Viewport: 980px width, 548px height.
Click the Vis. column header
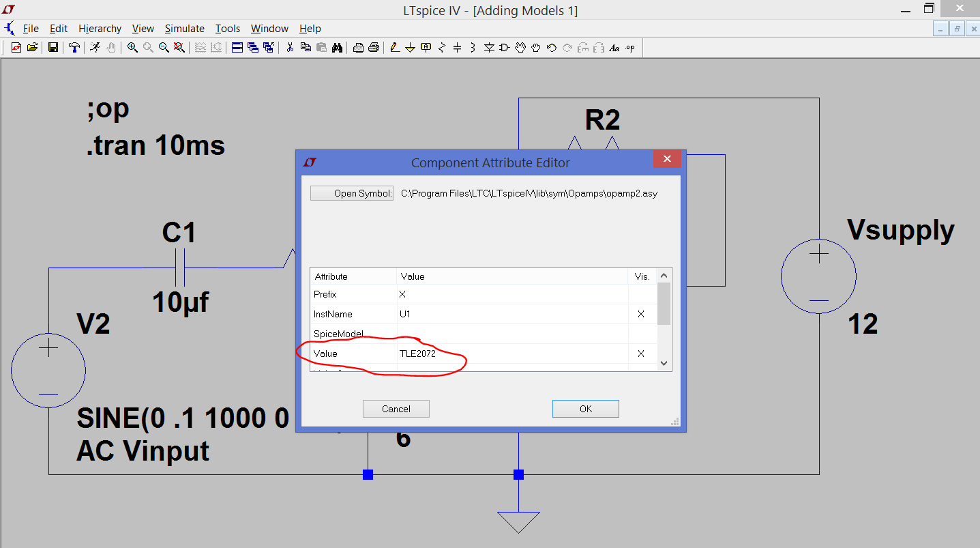coord(642,276)
